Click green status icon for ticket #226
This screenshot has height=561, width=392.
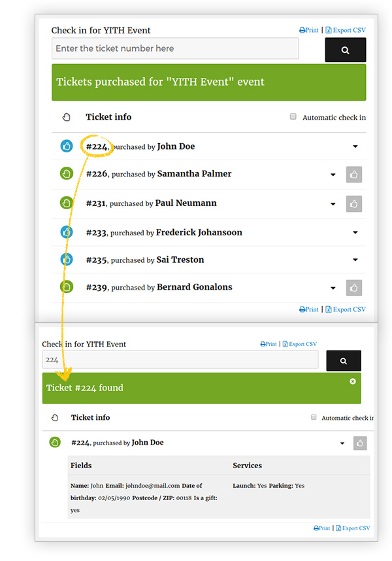(66, 174)
